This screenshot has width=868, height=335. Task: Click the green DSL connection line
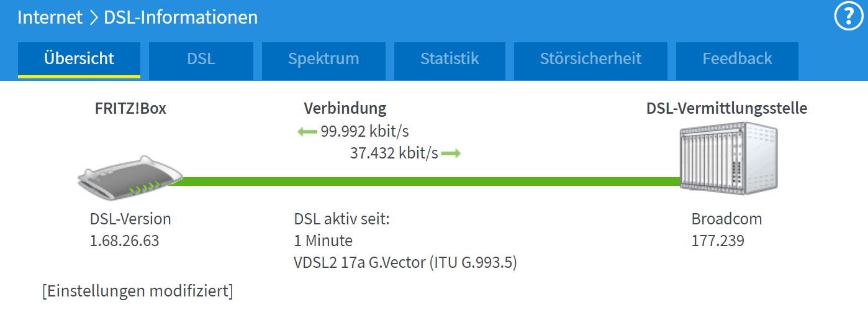click(430, 181)
